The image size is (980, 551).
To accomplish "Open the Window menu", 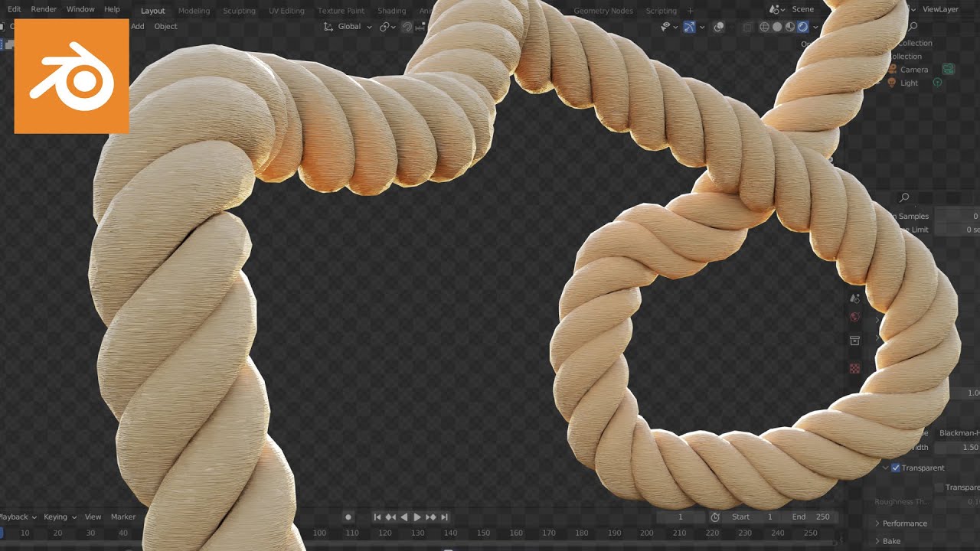I will click(80, 9).
